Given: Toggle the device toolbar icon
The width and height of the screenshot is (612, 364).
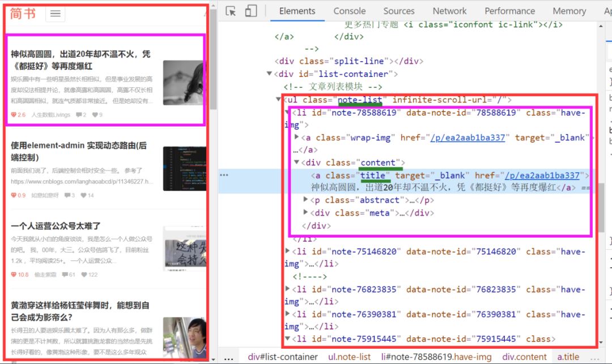Looking at the screenshot, I should point(251,11).
